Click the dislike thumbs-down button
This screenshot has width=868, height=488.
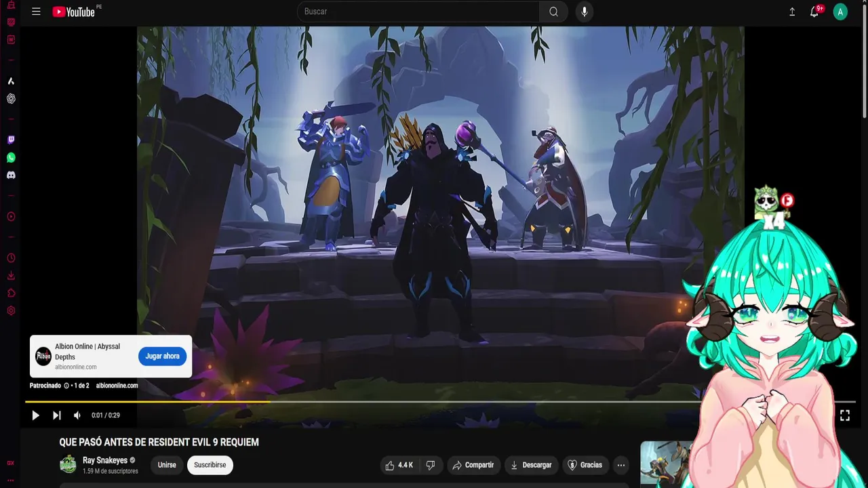430,465
